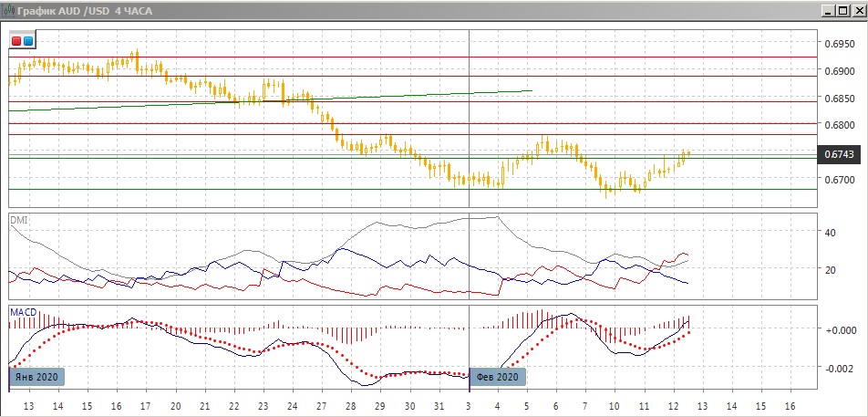Click the red square button on chart
The height and width of the screenshot is (417, 868).
click(x=16, y=41)
